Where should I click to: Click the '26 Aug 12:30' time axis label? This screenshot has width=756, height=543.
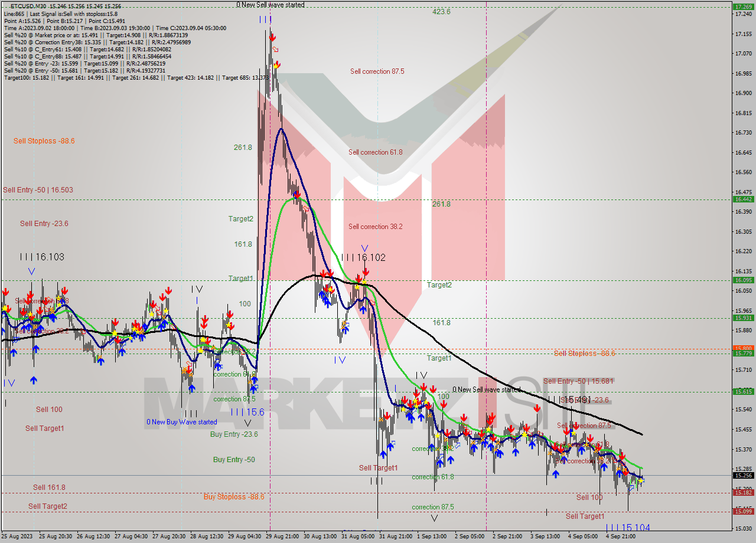point(93,537)
